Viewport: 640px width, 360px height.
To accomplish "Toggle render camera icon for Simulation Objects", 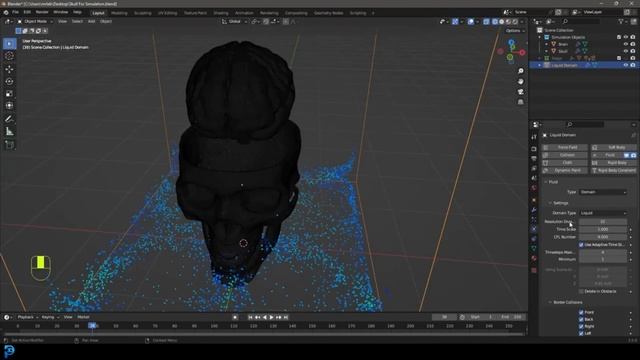I will point(633,37).
